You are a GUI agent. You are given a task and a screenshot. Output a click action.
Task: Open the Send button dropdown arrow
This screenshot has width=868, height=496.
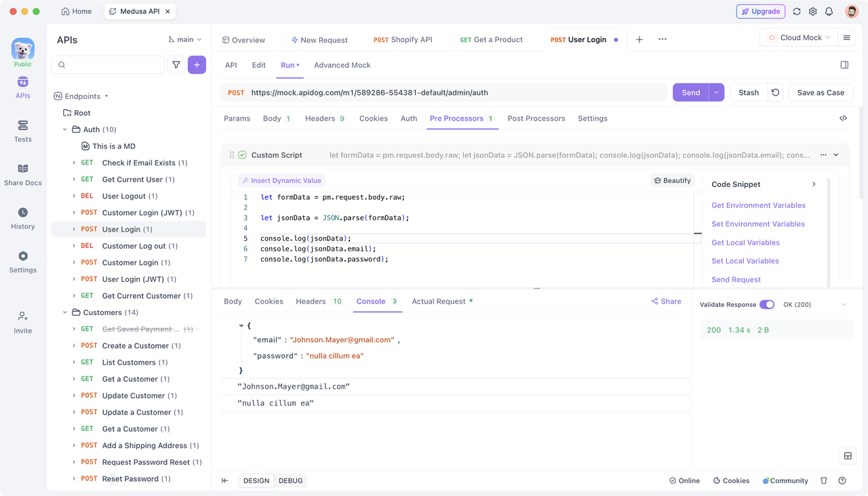716,92
